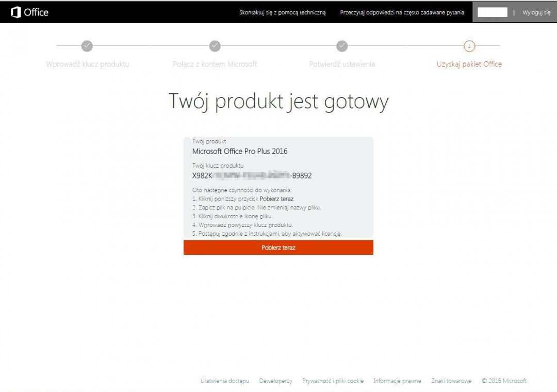Viewport: 557px width, 392px height.
Task: Click third step checkmark circle icon
Action: (x=342, y=46)
